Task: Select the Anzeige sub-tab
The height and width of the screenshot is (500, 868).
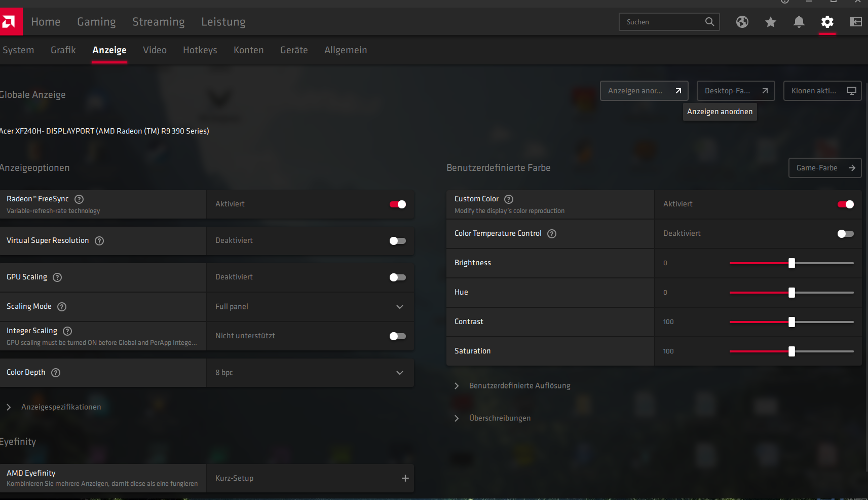Action: (x=109, y=50)
